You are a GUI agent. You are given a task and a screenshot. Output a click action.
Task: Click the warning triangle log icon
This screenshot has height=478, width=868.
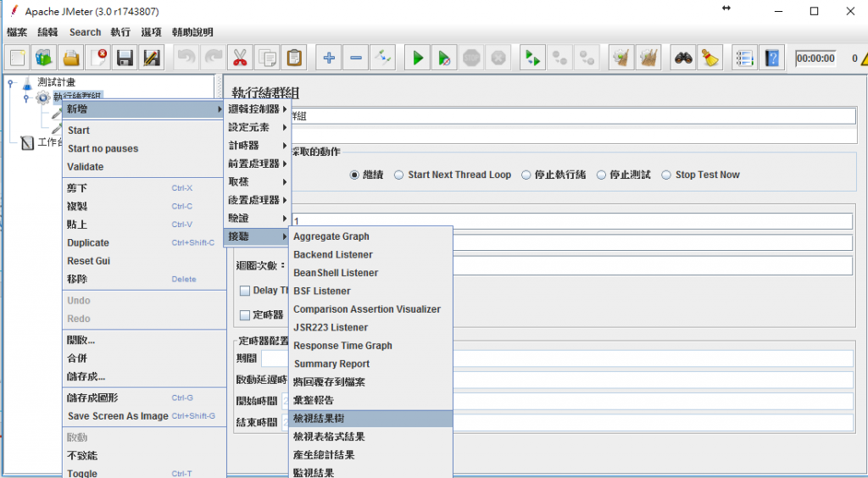pyautogui.click(x=864, y=58)
